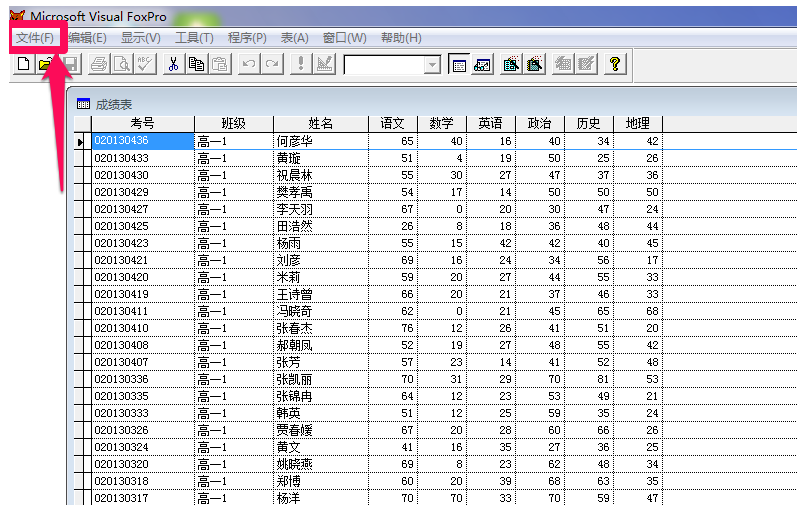
Task: Click the New file toolbar icon
Action: point(23,64)
